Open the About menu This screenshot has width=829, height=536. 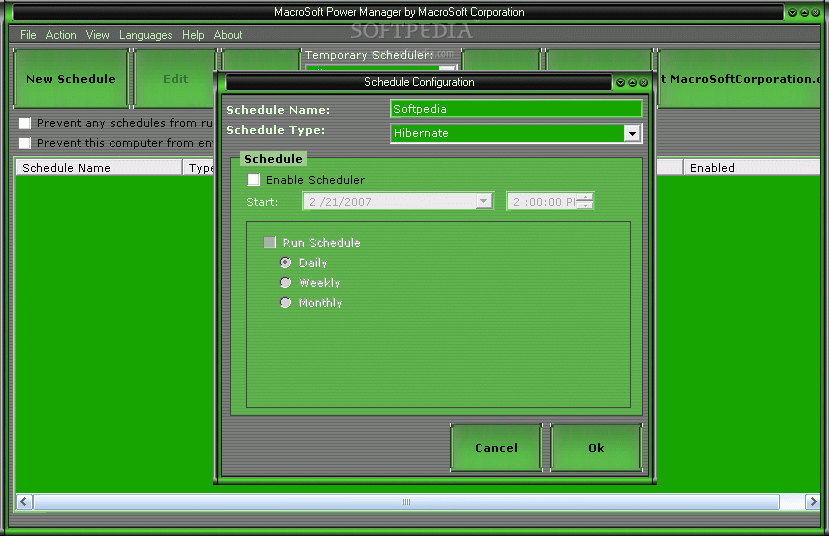coord(228,35)
